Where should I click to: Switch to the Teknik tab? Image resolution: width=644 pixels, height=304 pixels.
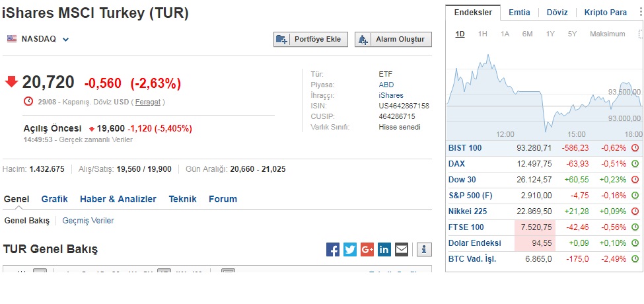[x=182, y=199]
